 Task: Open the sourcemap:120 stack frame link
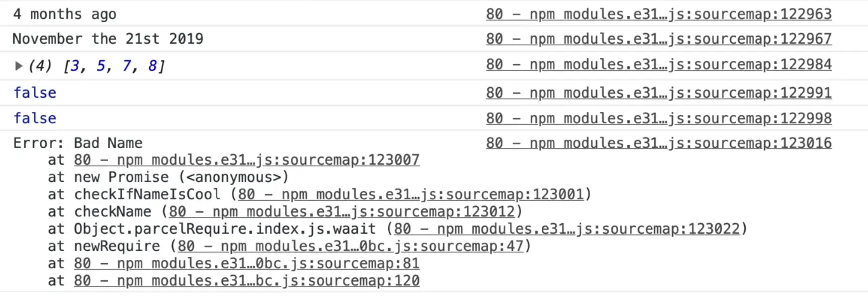click(x=246, y=280)
